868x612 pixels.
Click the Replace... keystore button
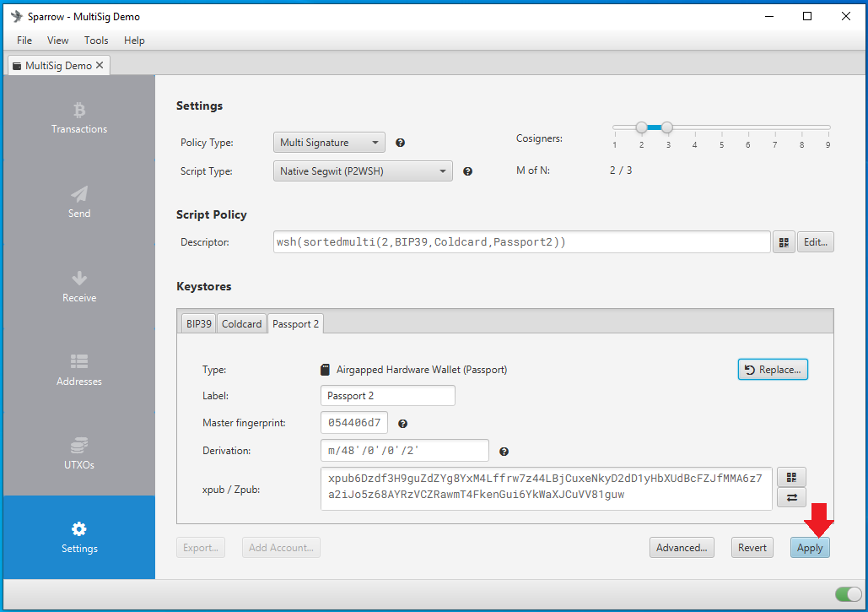tap(773, 370)
